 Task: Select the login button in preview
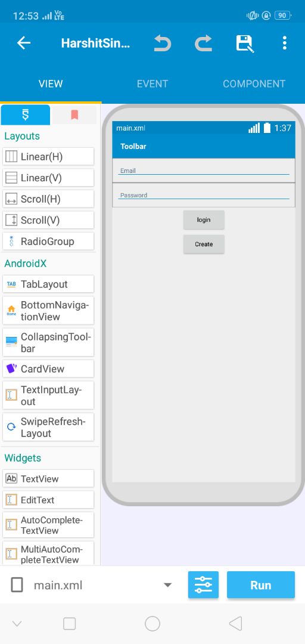pyautogui.click(x=204, y=219)
